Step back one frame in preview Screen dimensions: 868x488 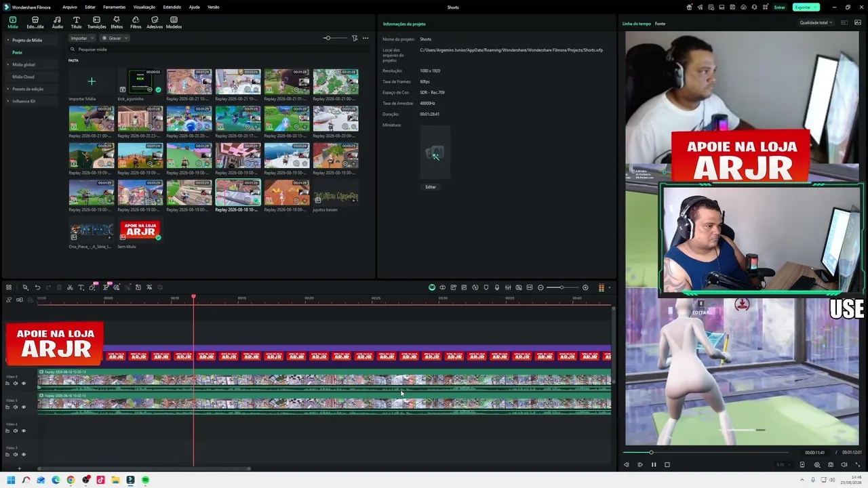click(x=626, y=465)
